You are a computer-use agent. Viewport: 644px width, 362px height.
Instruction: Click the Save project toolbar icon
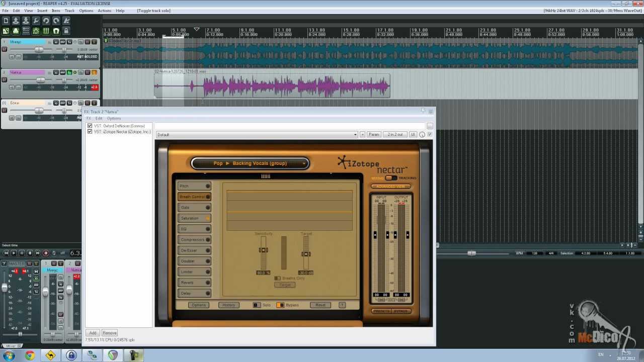click(26, 21)
